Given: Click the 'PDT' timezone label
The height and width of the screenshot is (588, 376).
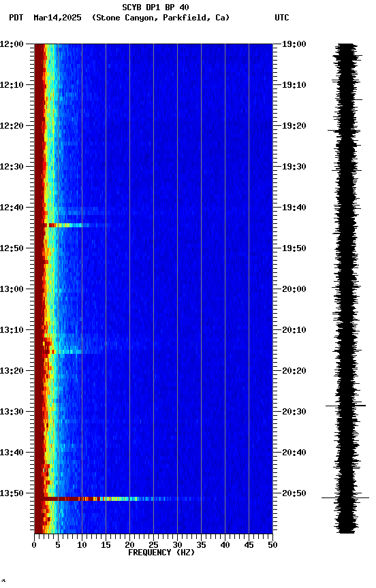Looking at the screenshot, I should tap(16, 18).
